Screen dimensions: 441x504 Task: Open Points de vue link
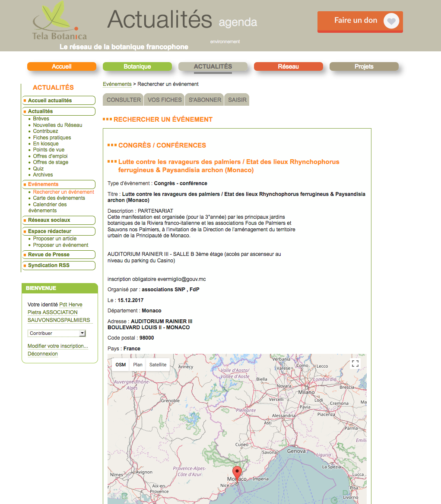click(48, 150)
